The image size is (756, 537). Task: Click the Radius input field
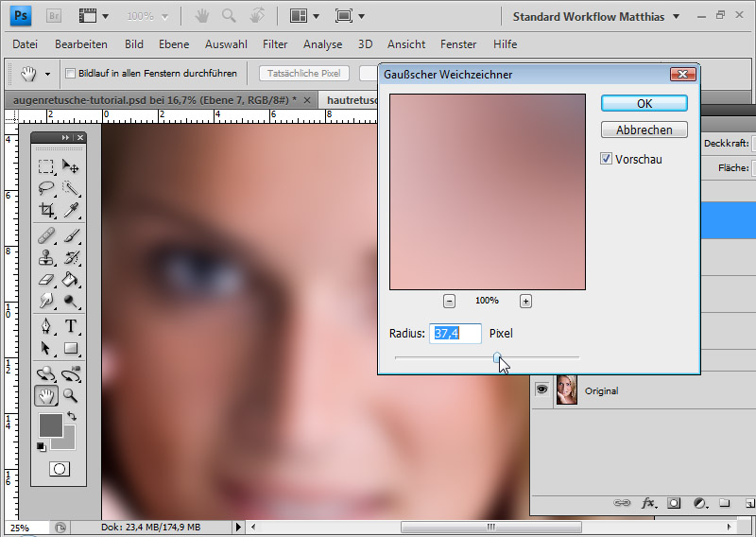tap(455, 334)
